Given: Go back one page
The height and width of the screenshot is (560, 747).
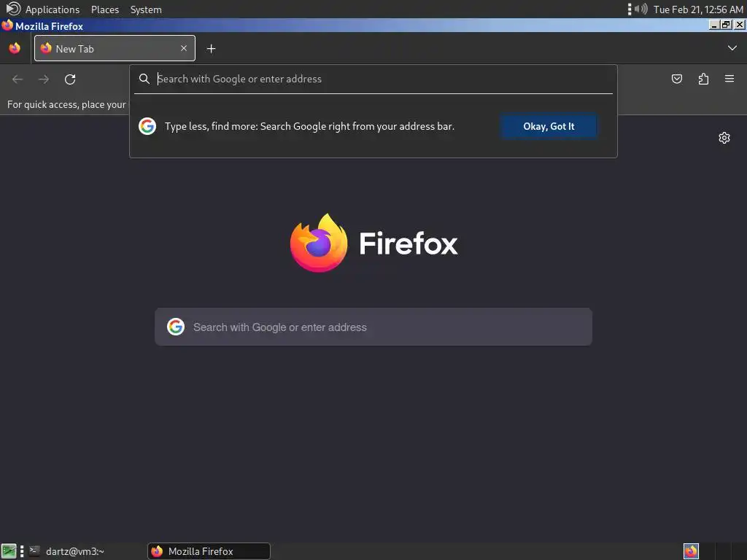Looking at the screenshot, I should [x=18, y=79].
